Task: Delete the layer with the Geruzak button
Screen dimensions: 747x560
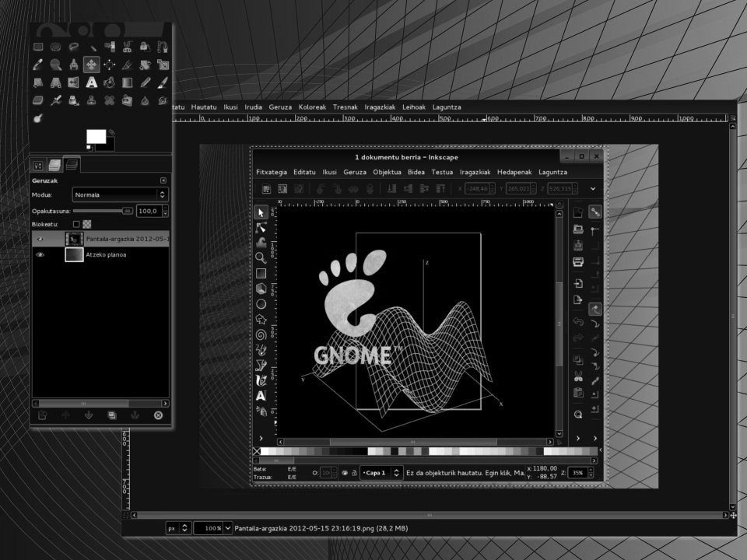Action: tap(158, 415)
